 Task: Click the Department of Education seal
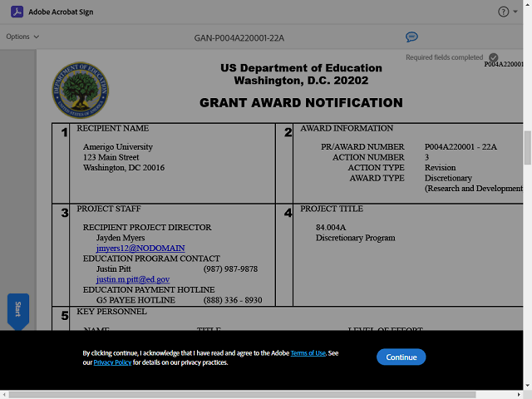tap(81, 91)
